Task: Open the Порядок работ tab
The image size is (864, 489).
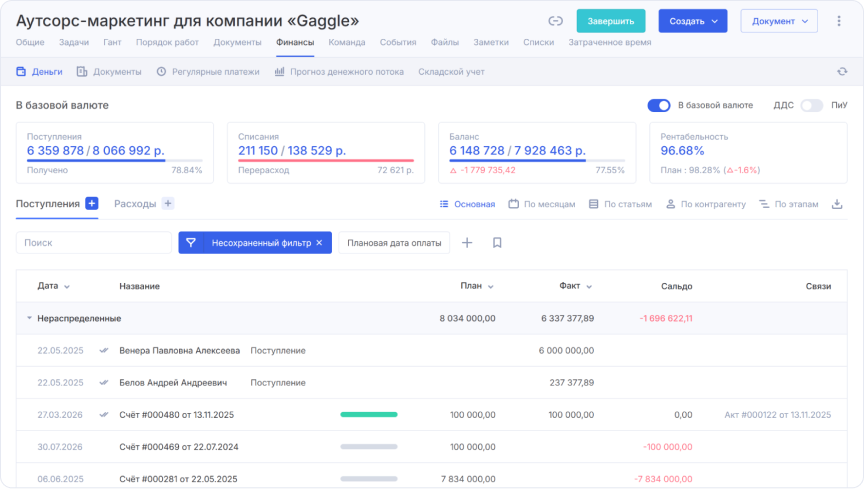Action: [x=167, y=42]
